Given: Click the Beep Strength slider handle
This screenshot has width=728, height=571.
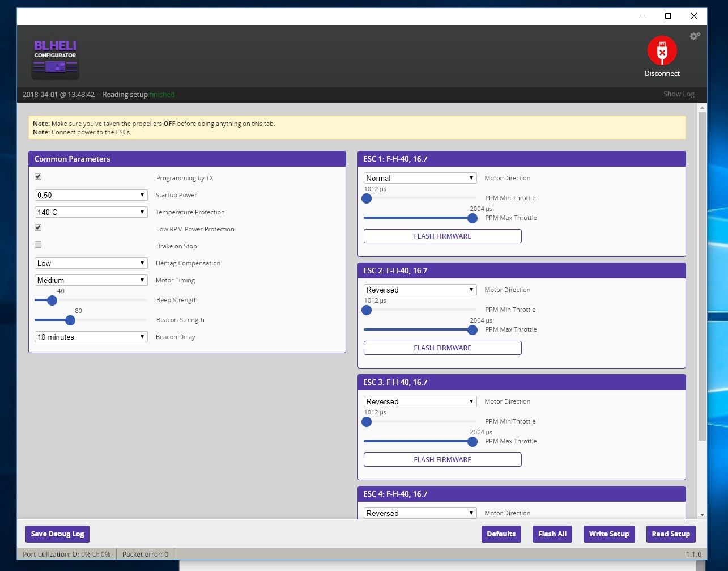Looking at the screenshot, I should click(52, 301).
